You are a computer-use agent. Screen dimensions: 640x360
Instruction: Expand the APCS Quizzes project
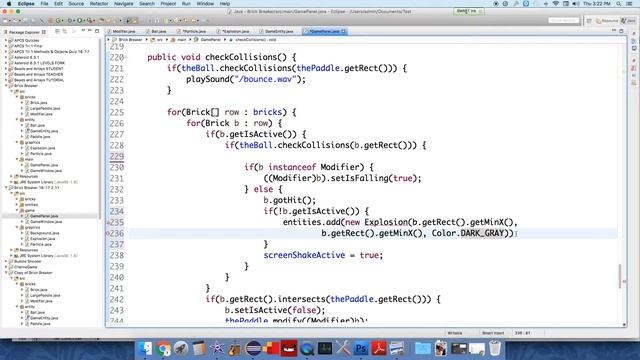tap(6, 40)
